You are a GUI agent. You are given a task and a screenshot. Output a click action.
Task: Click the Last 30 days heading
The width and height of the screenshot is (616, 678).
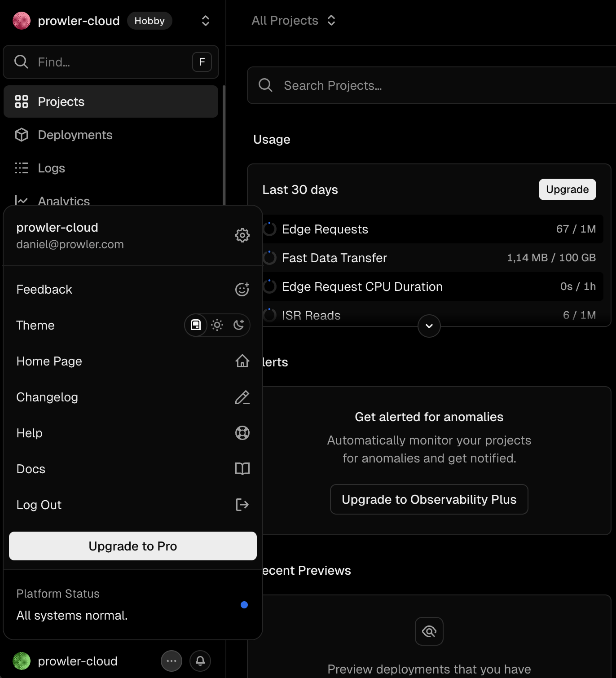pos(300,189)
